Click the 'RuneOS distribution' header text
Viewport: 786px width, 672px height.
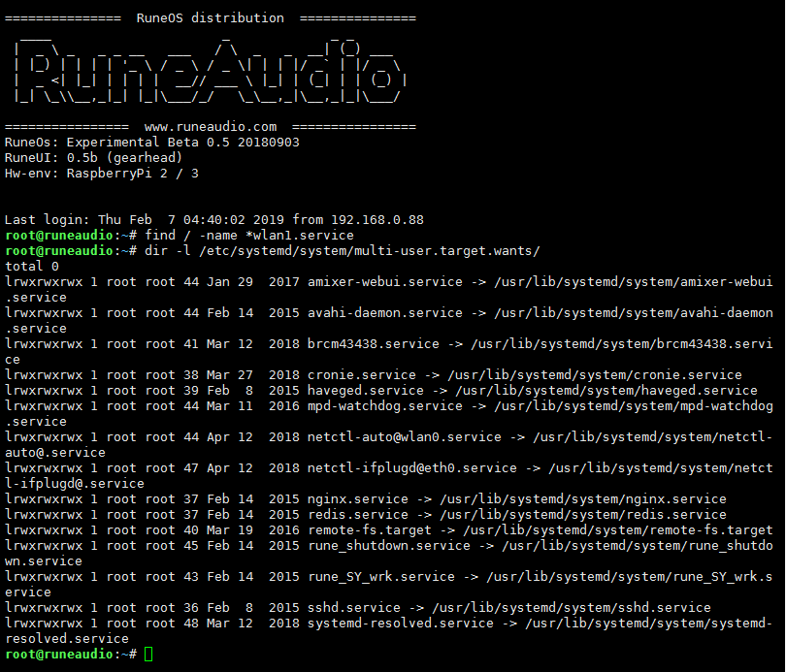[x=210, y=18]
